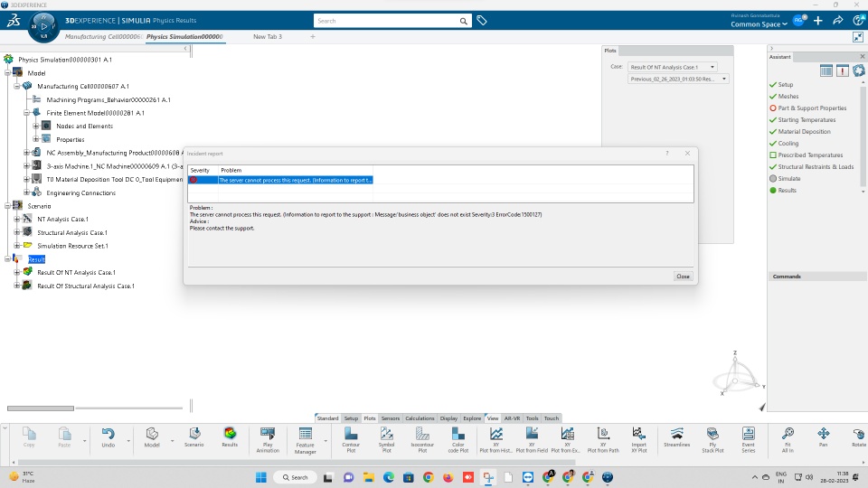Image resolution: width=868 pixels, height=488 pixels.
Task: Add a new tab with plus button
Action: (313, 36)
